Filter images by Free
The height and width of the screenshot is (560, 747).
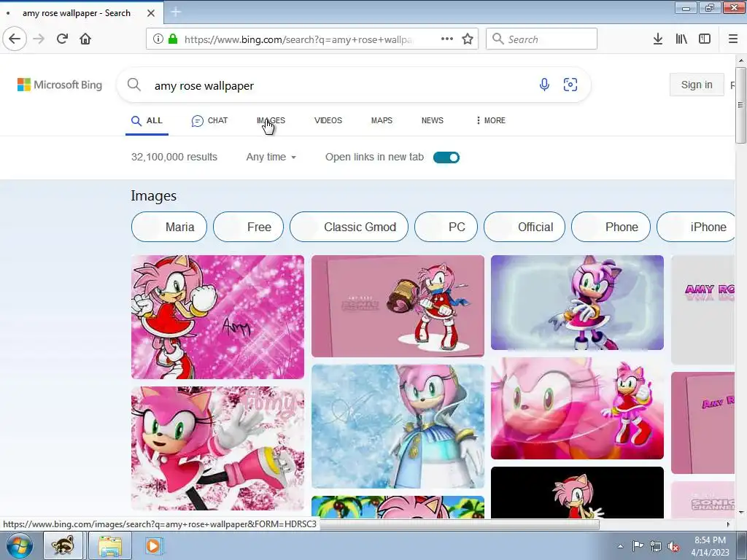click(x=248, y=227)
